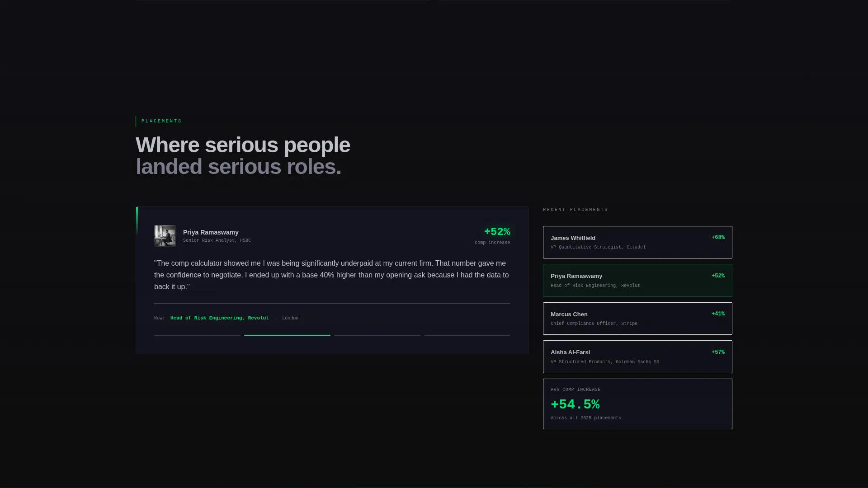Select Marcus Chen placement card
The image size is (868, 488).
(637, 319)
